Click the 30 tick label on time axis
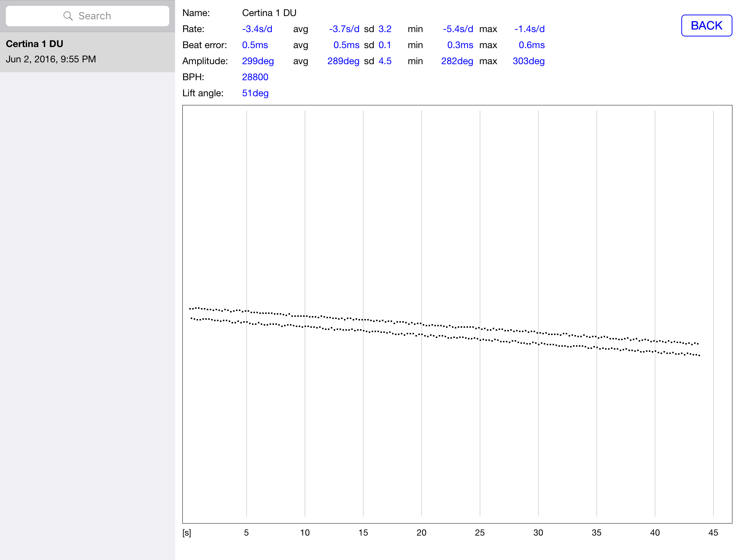 tap(538, 533)
